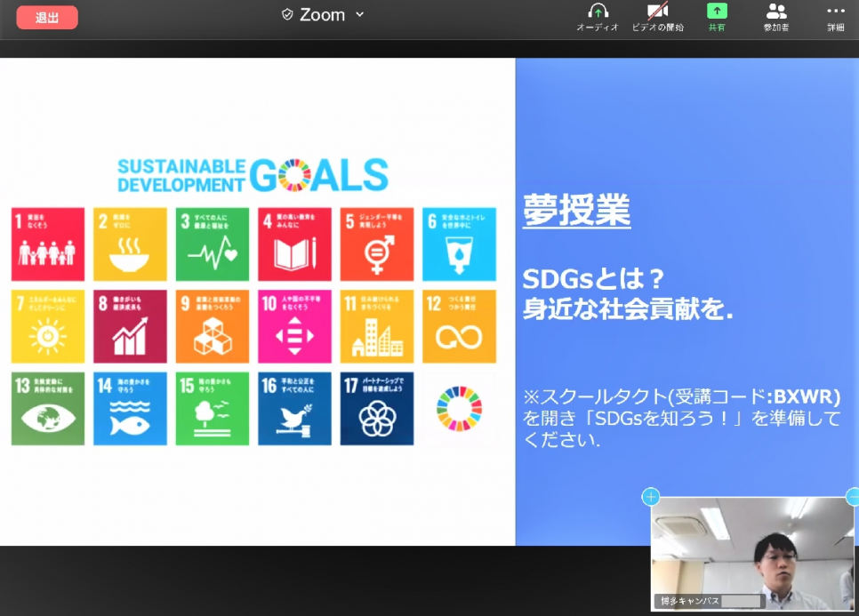Click SDG 4 education book tile
Screen dimensions: 859x616
coord(294,244)
